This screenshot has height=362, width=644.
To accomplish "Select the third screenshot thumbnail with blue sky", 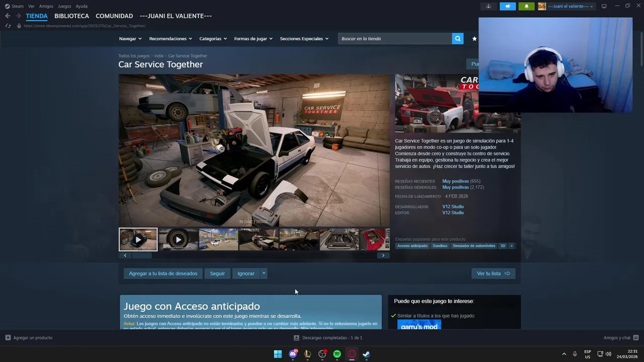I will [x=218, y=240].
